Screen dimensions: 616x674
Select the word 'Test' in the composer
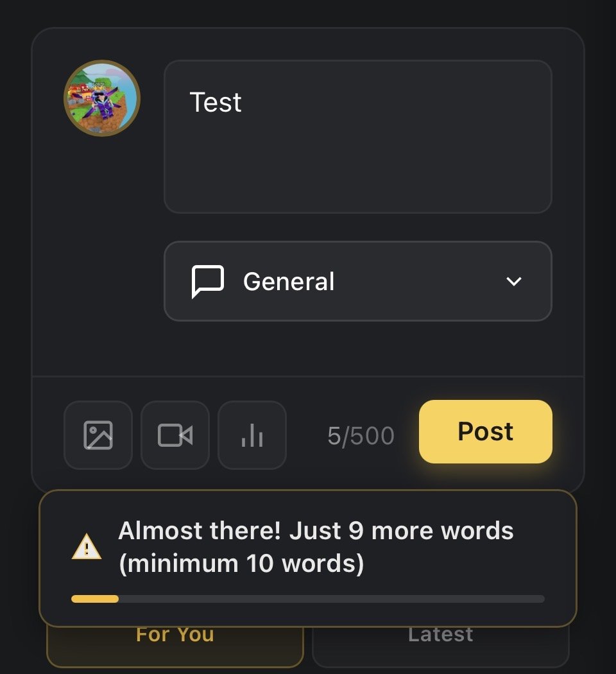pos(216,101)
